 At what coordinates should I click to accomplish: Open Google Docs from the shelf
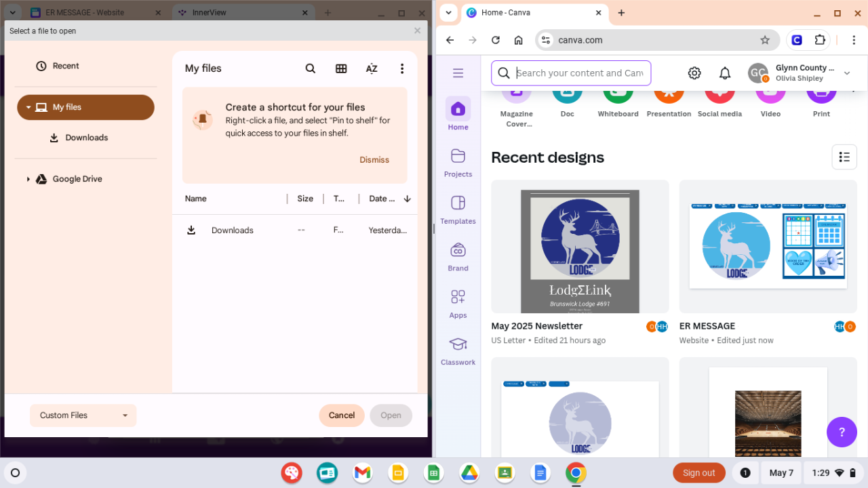pyautogui.click(x=540, y=473)
